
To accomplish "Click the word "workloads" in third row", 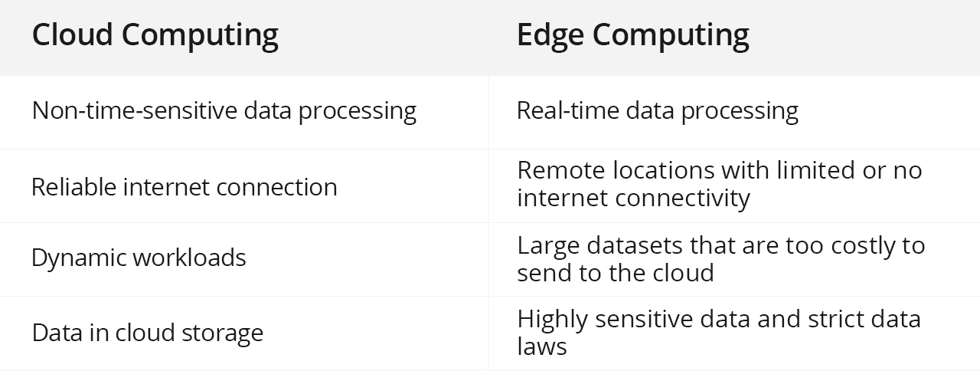I will (189, 258).
